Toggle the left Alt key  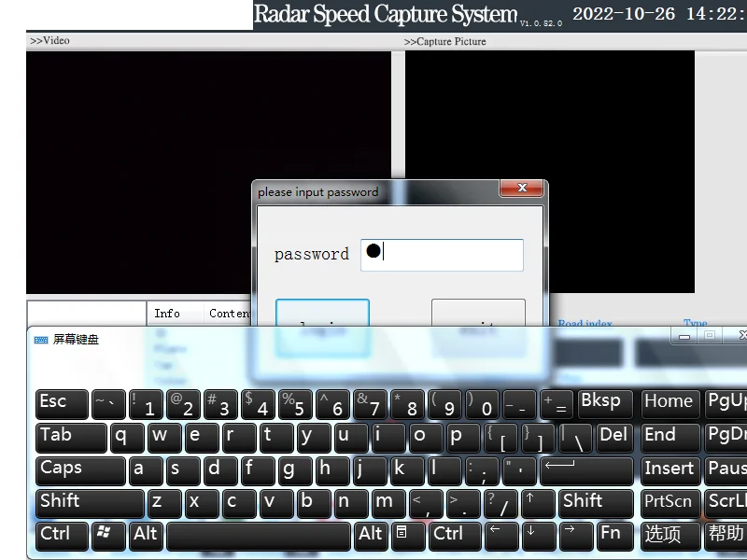point(146,536)
